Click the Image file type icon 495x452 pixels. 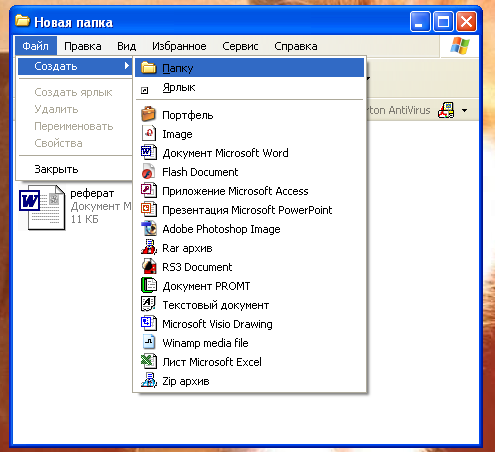(148, 133)
